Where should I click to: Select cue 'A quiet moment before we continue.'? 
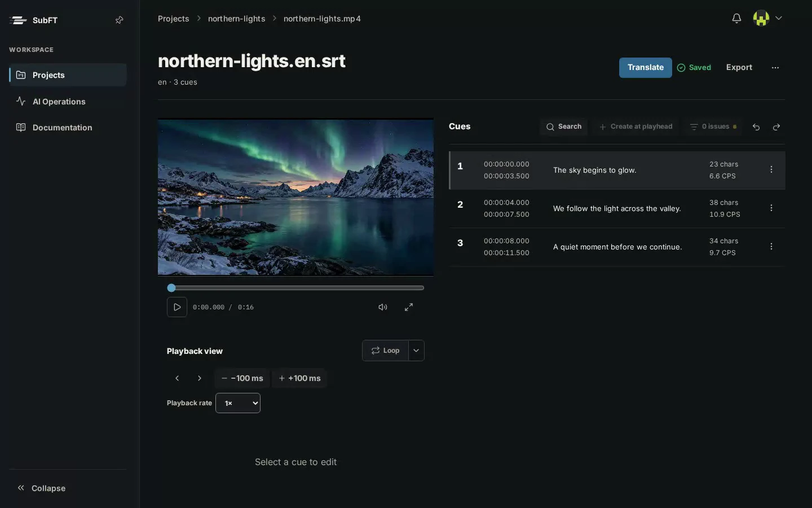coord(617,247)
